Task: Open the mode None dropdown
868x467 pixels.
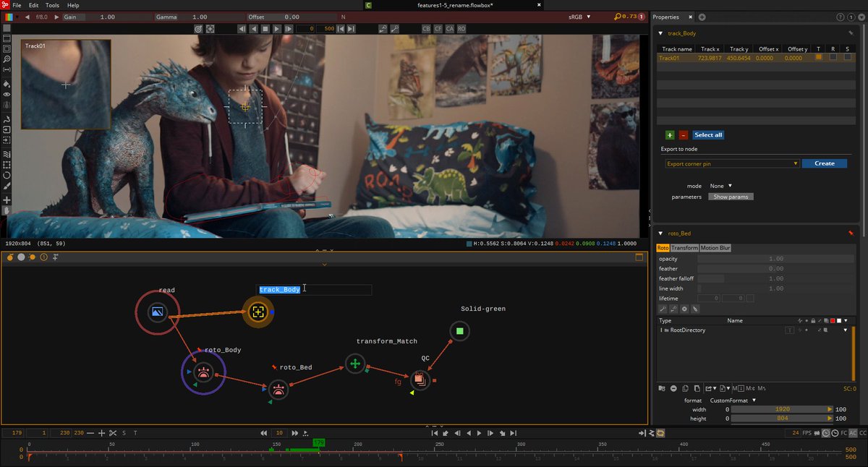Action: [x=720, y=186]
